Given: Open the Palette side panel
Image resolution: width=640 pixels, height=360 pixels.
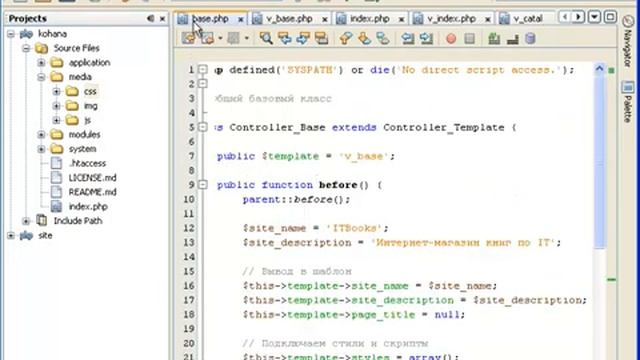Looking at the screenshot, I should click(x=628, y=102).
